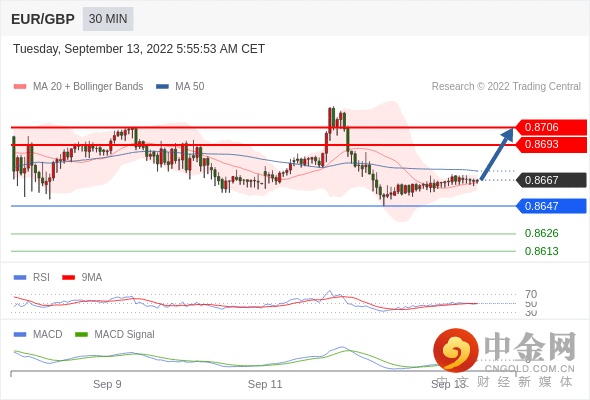Click the EUR/GBP pair title

pos(43,19)
